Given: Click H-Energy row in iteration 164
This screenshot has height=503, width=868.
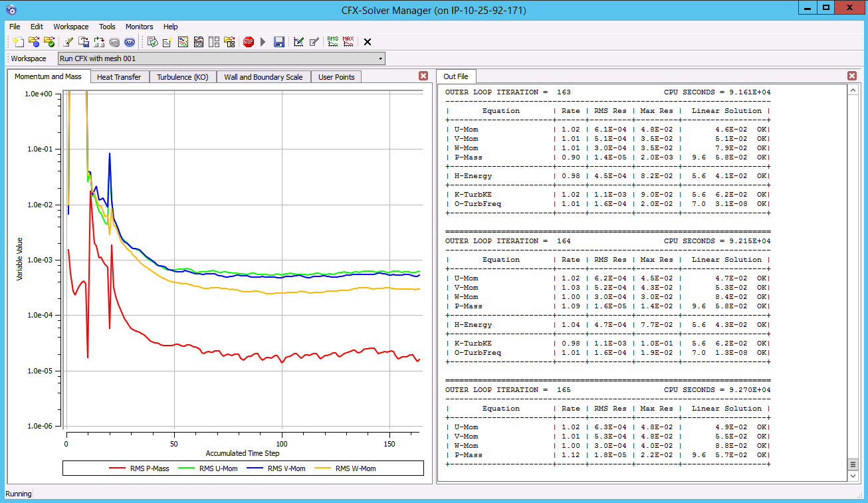Looking at the screenshot, I should (x=607, y=324).
